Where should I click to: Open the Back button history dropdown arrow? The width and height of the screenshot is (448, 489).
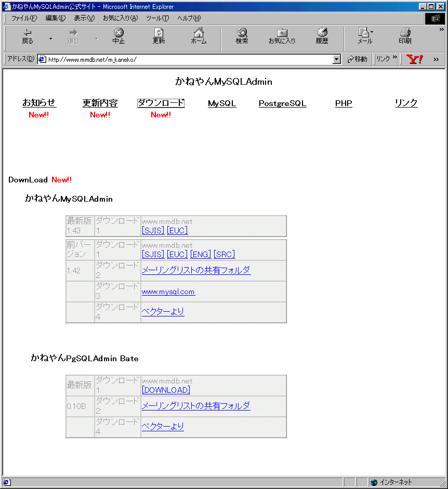pyautogui.click(x=50, y=38)
